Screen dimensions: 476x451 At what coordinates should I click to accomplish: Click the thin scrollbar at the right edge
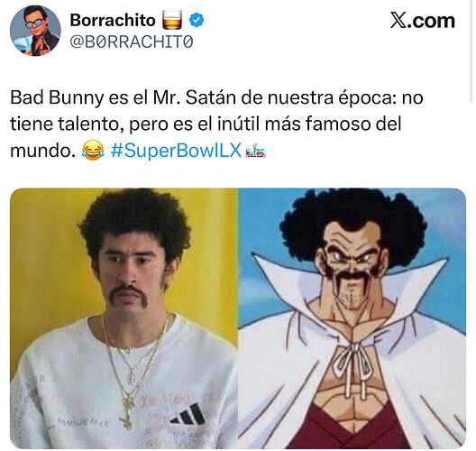click(x=472, y=51)
